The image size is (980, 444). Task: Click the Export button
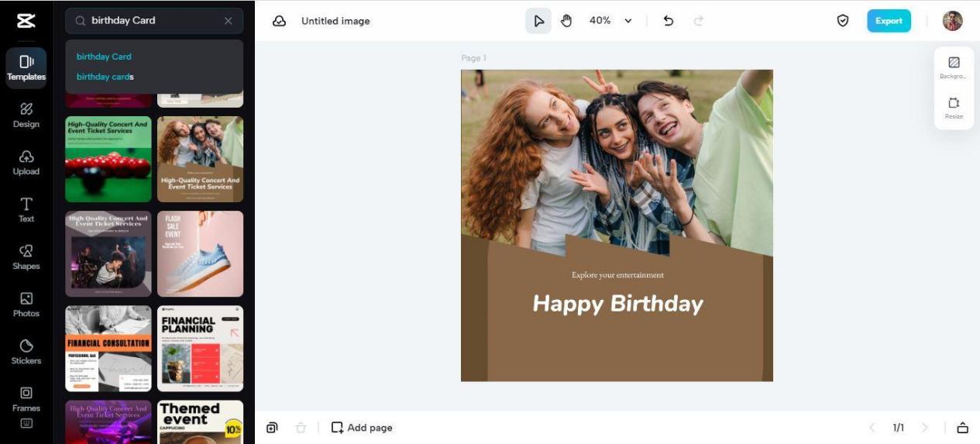(x=889, y=21)
